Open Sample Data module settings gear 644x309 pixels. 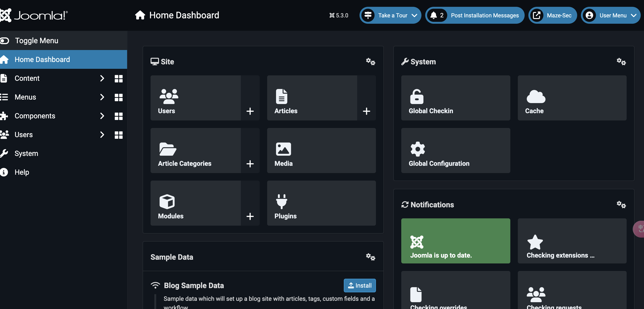point(371,257)
